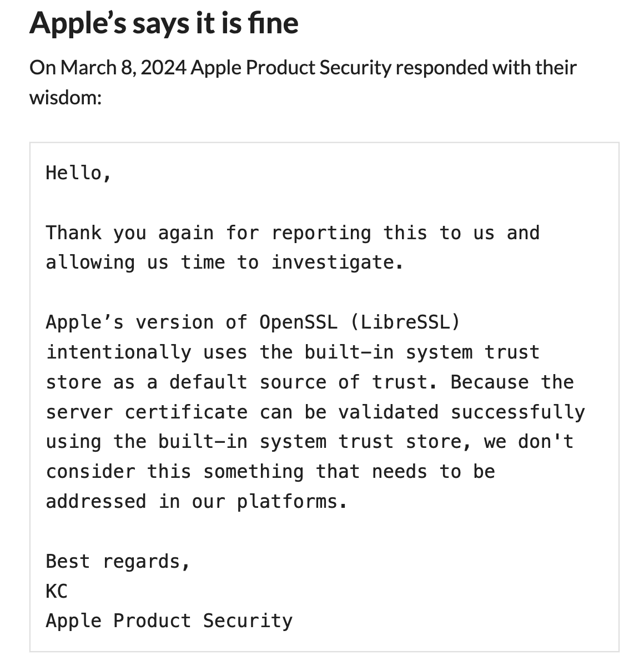Click the heading "Apple's says it is fine"
644x666 pixels.
(x=164, y=23)
